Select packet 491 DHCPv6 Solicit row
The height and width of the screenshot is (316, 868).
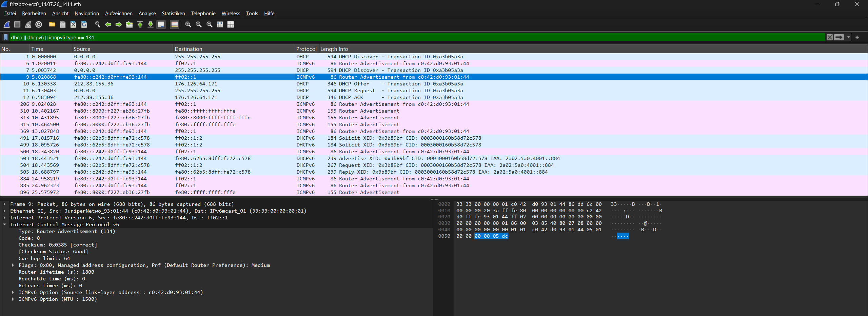click(x=434, y=138)
